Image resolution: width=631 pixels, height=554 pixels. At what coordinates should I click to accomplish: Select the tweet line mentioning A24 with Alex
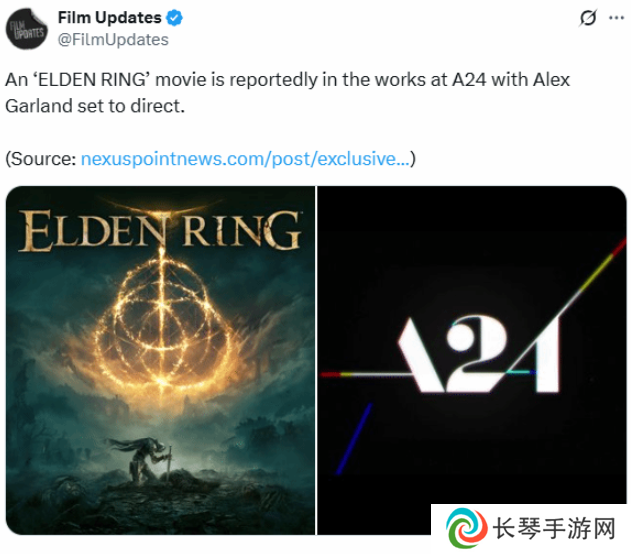click(x=287, y=80)
